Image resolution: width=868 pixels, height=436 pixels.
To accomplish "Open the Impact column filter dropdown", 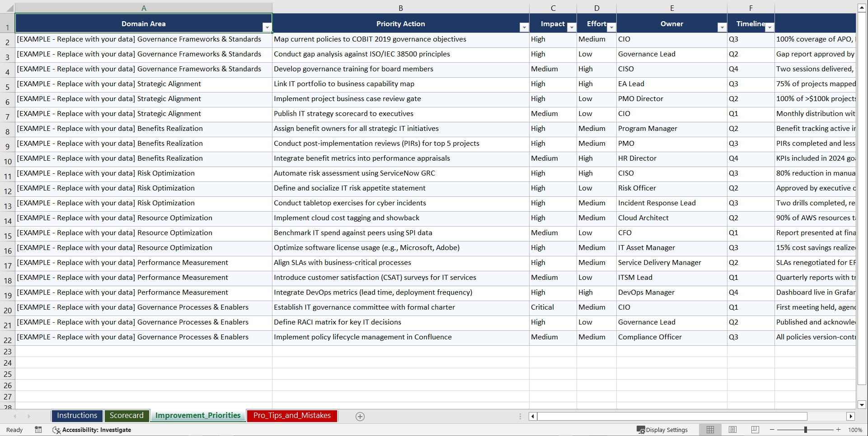I will [x=572, y=28].
